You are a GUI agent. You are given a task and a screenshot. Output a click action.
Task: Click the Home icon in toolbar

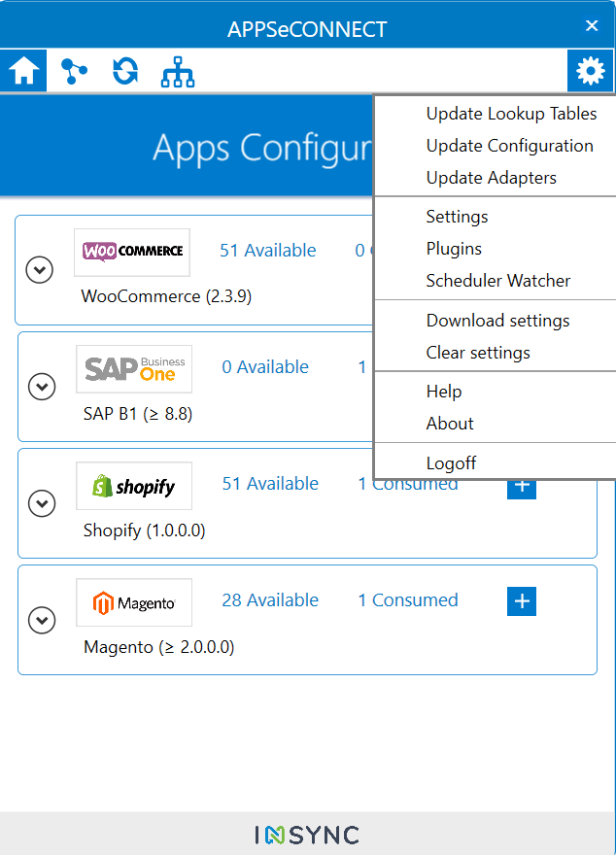coord(24,71)
